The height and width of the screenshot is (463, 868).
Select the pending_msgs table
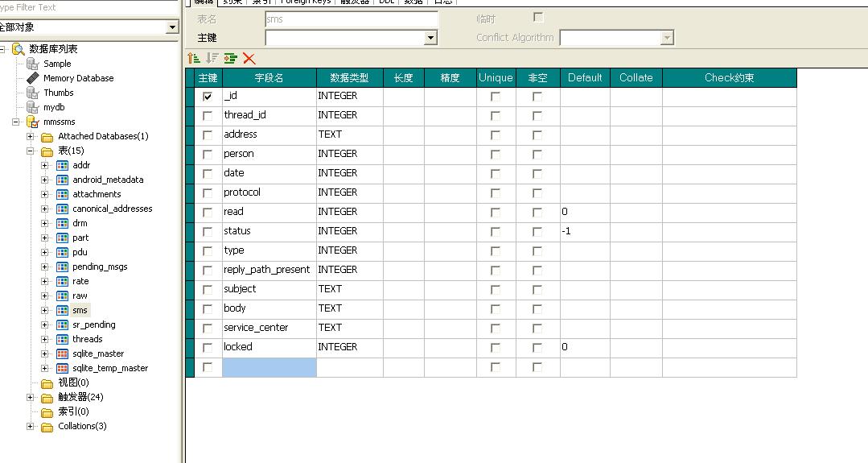(101, 267)
